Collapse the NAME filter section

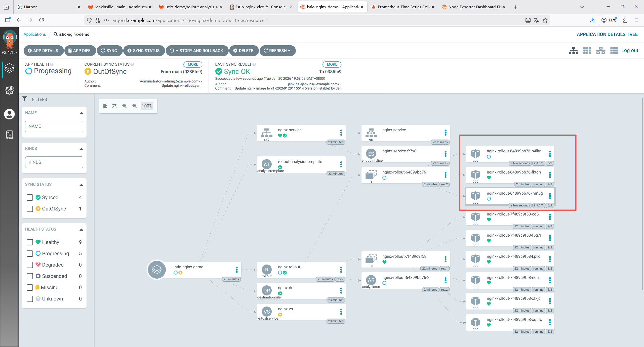pos(81,113)
